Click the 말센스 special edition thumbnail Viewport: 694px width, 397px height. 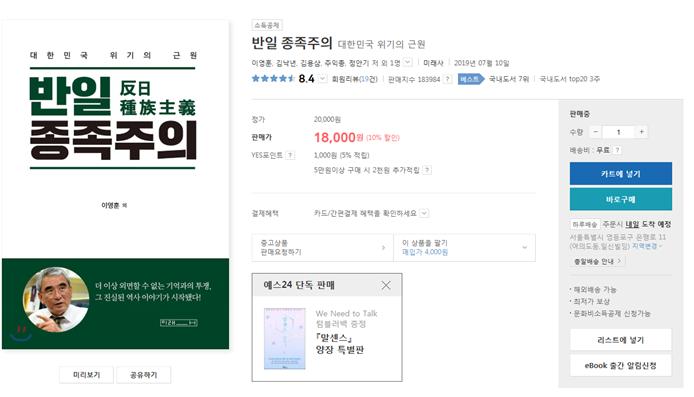pos(285,339)
